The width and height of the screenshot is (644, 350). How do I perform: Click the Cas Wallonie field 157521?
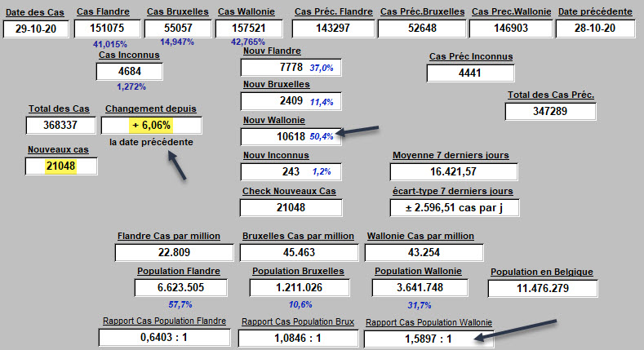click(249, 29)
